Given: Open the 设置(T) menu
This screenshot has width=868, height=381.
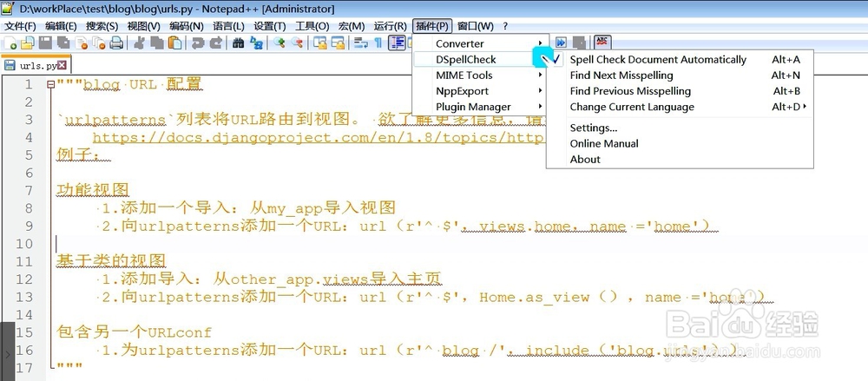Looking at the screenshot, I should point(270,26).
